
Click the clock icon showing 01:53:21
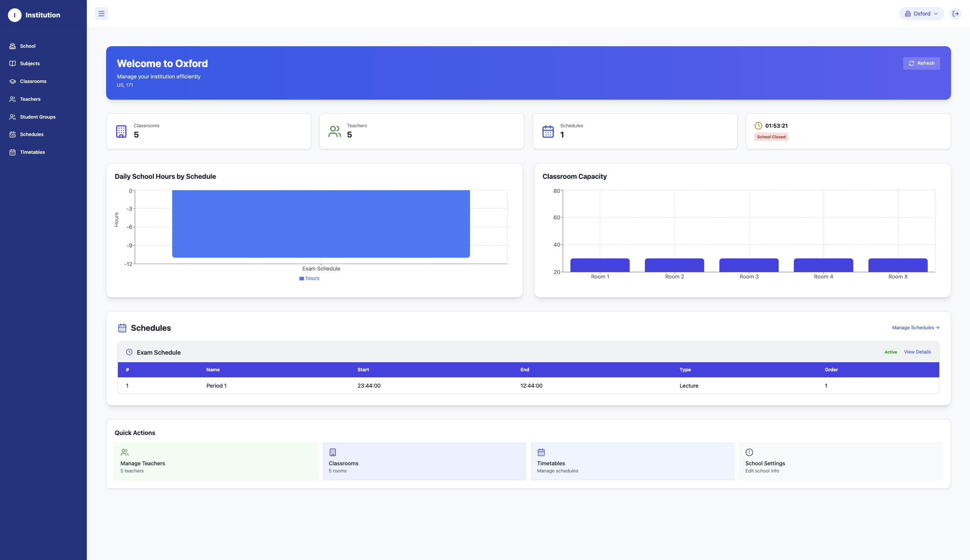click(758, 125)
